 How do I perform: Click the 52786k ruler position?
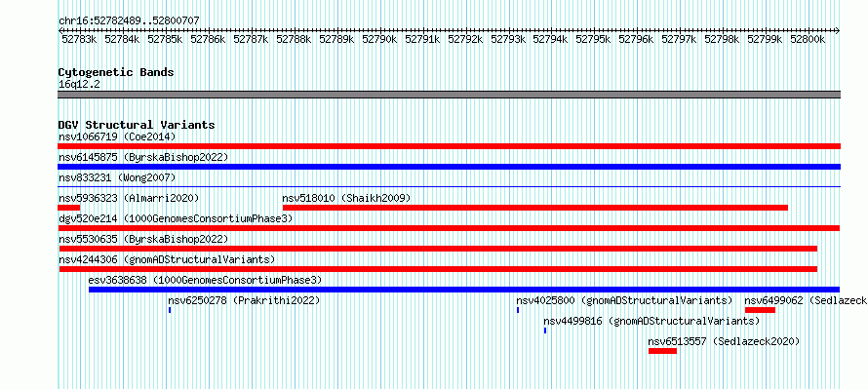pyautogui.click(x=208, y=39)
